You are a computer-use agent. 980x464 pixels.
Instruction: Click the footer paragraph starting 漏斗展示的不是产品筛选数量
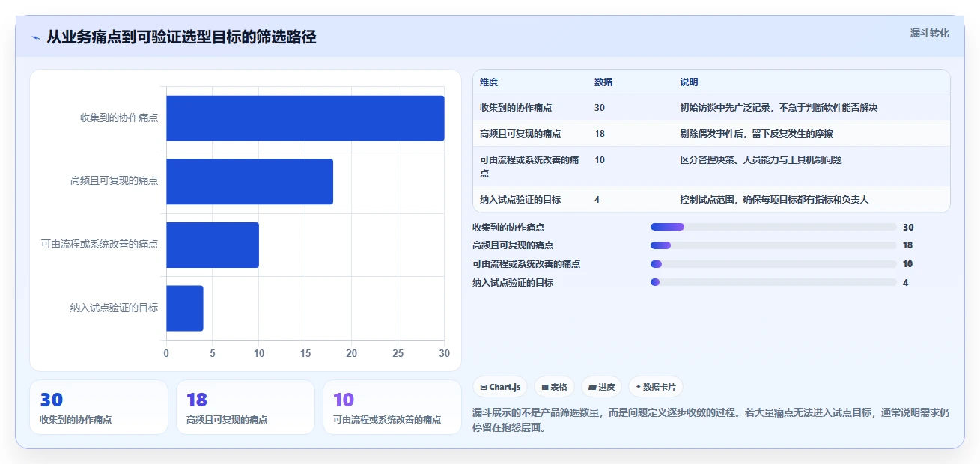711,420
